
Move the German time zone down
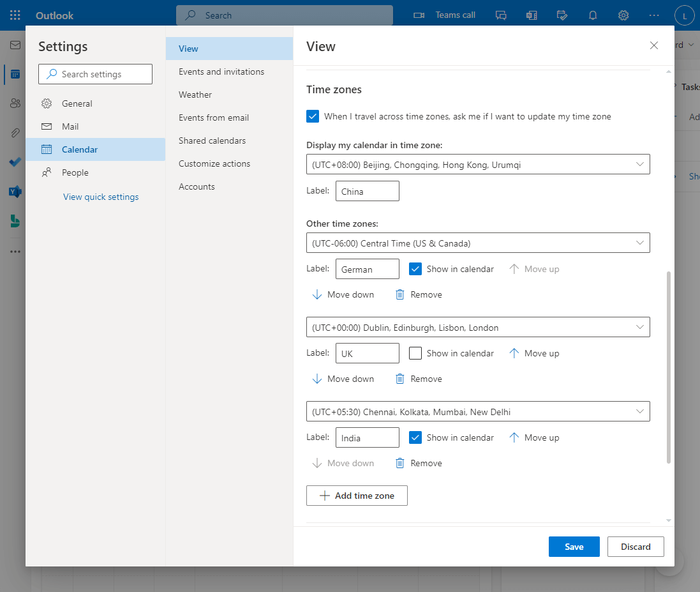pyautogui.click(x=343, y=294)
